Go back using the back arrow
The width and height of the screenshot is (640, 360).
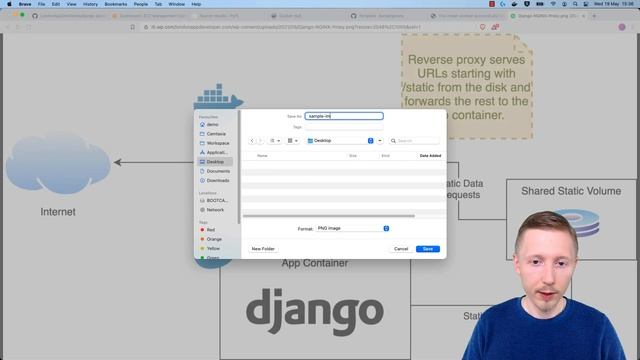252,141
